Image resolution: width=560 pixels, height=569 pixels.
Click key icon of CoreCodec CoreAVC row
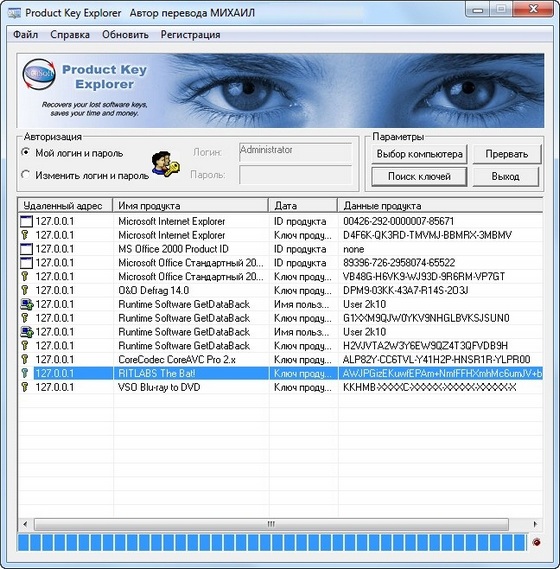pos(25,359)
